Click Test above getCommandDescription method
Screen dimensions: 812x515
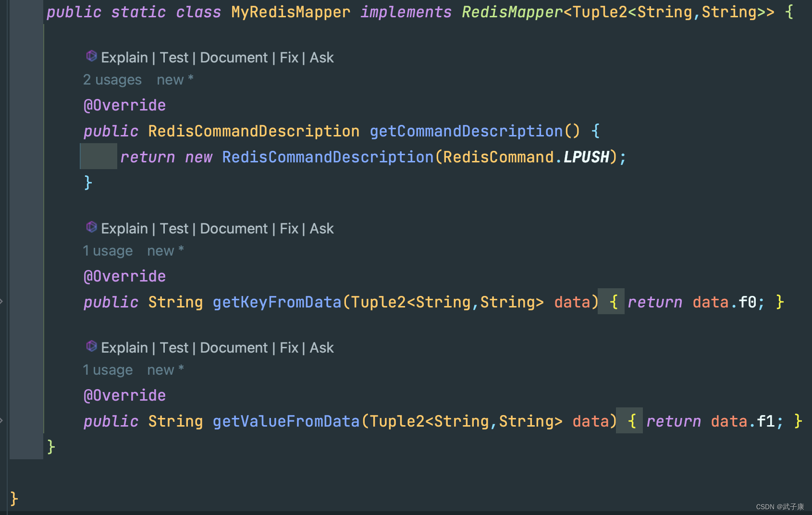tap(174, 58)
